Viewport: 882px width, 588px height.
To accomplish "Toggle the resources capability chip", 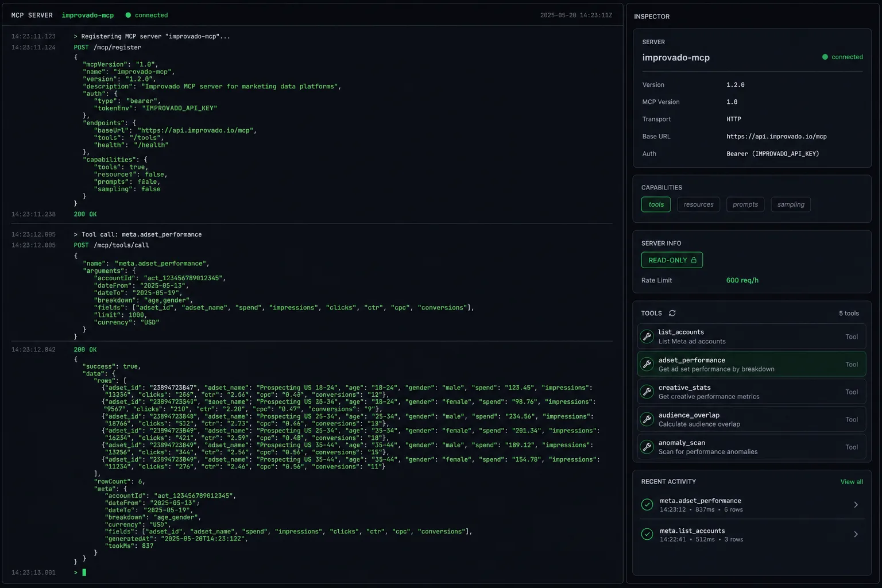I will click(698, 204).
